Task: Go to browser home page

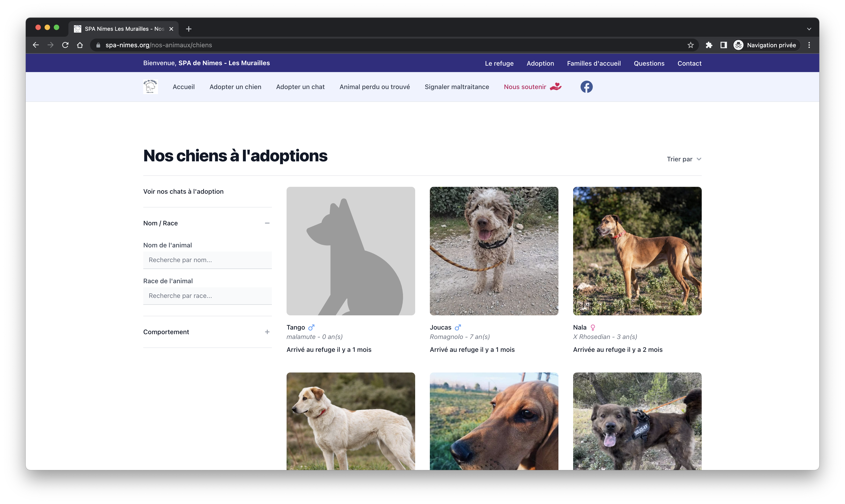Action: [80, 45]
